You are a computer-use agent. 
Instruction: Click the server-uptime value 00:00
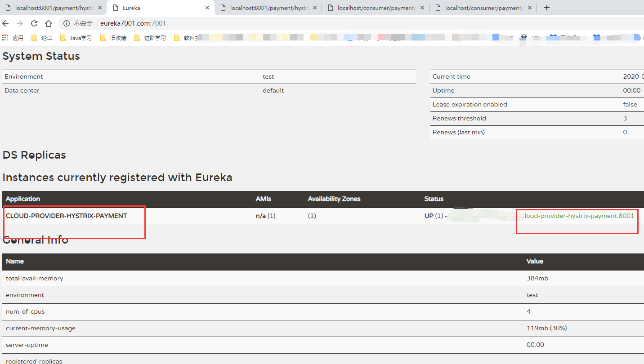click(x=535, y=345)
